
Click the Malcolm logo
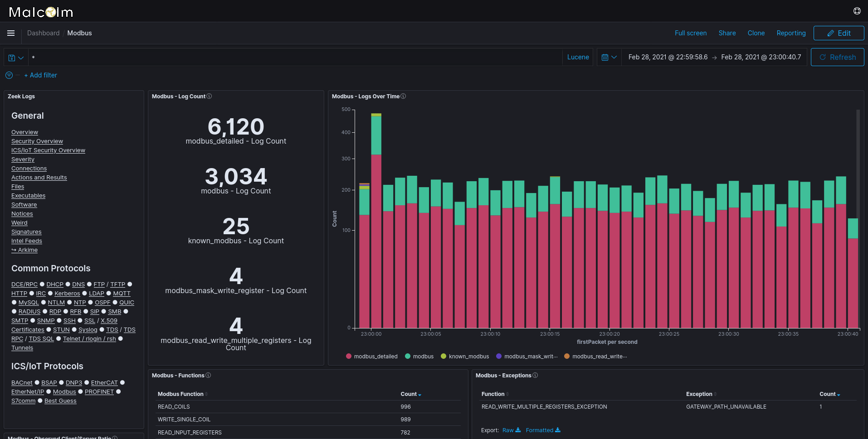click(x=40, y=12)
